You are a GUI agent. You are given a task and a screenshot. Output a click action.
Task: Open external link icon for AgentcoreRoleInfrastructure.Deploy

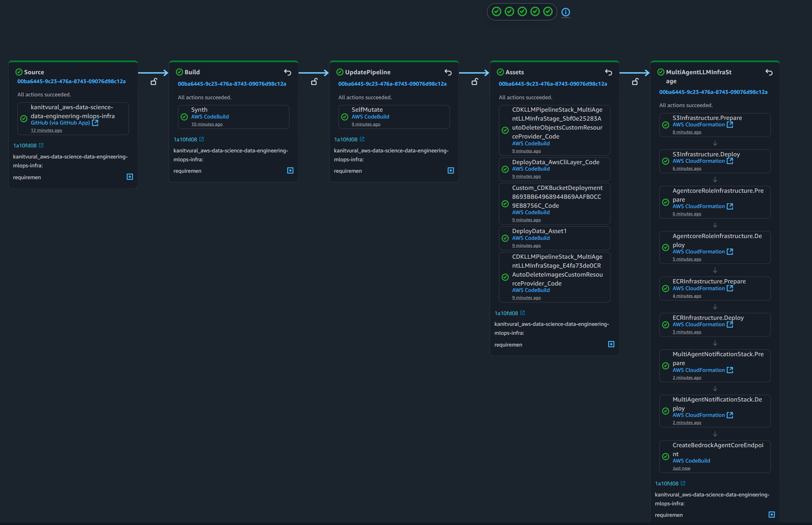[730, 252]
